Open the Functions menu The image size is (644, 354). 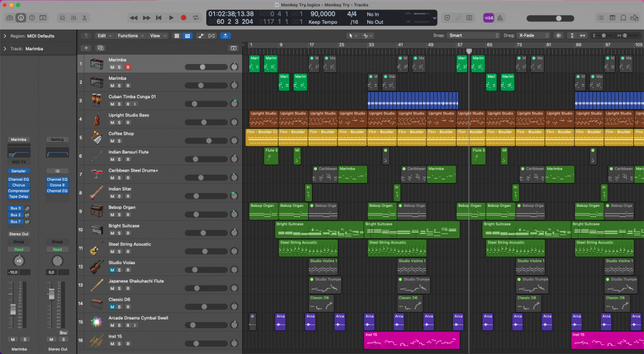pyautogui.click(x=131, y=36)
